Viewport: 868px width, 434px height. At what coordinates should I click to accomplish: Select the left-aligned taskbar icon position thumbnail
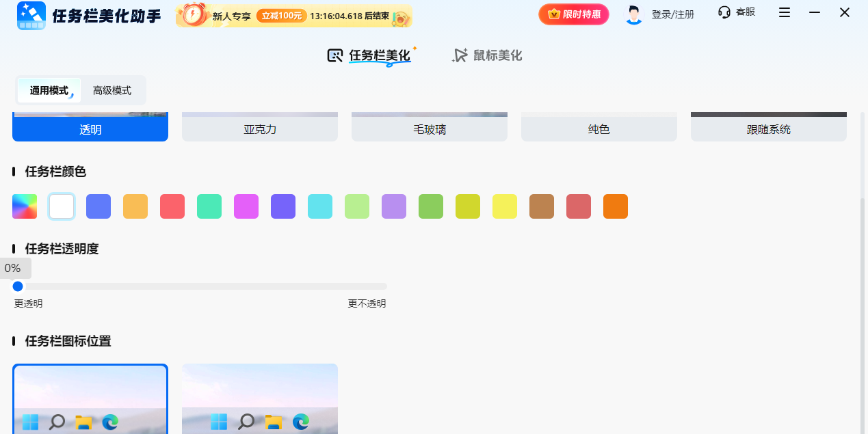coord(90,398)
